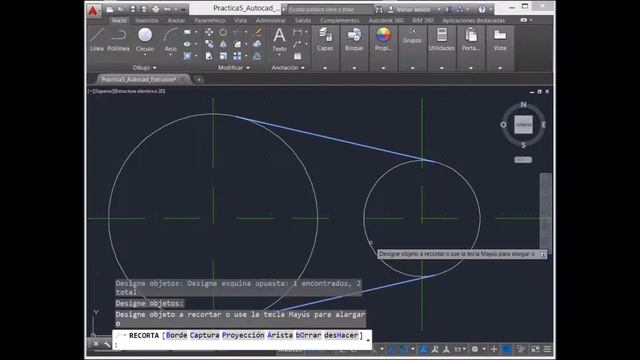Select the Línea drawing tool
Screen dimensions: 640x360
tap(97, 40)
